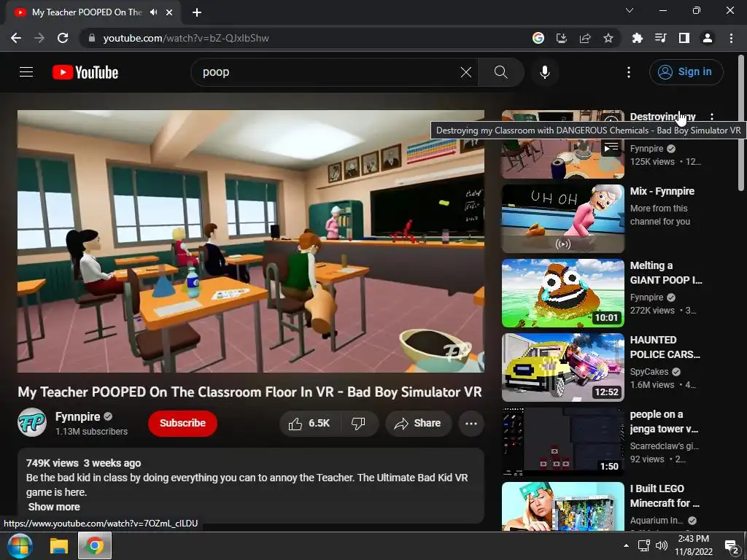Screen dimensions: 747x560
Task: Open Google icon in address bar
Action: (538, 38)
